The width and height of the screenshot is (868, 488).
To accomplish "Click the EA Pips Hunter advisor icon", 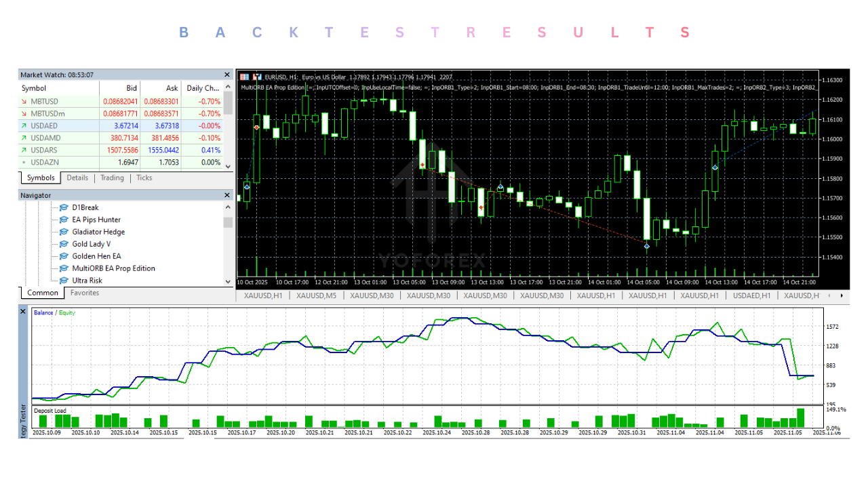I will (x=64, y=220).
